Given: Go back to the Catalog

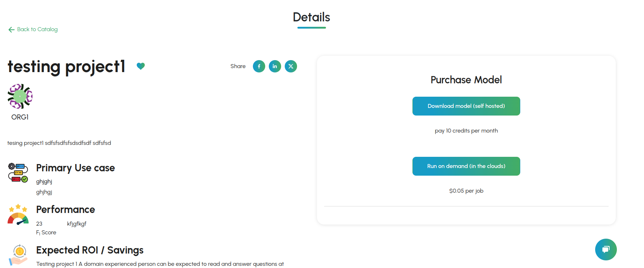Looking at the screenshot, I should coord(37,29).
